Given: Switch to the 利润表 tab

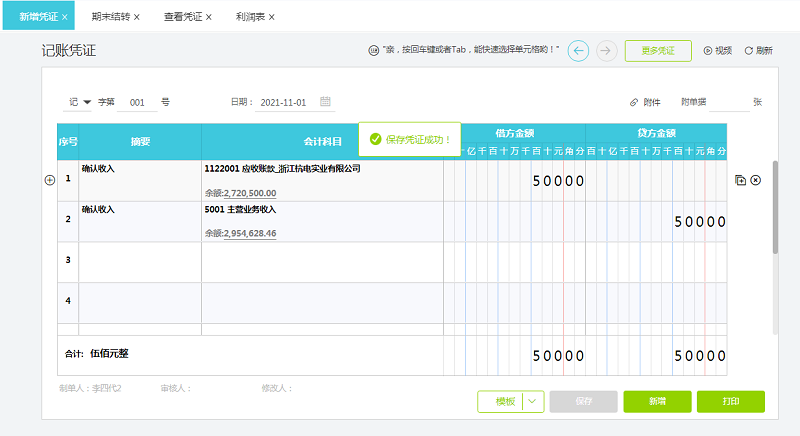Looking at the screenshot, I should click(x=250, y=17).
